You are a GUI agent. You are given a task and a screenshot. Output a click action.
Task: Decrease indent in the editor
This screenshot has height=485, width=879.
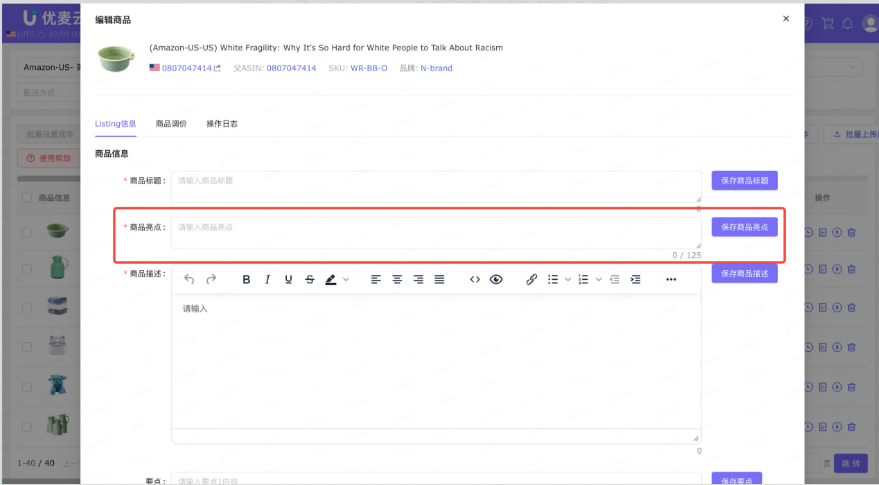coord(614,279)
